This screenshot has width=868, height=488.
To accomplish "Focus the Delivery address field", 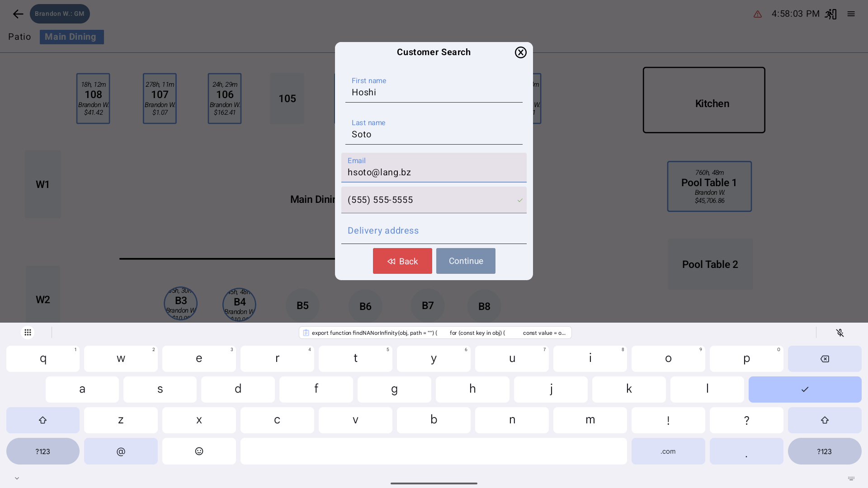I will [x=434, y=231].
